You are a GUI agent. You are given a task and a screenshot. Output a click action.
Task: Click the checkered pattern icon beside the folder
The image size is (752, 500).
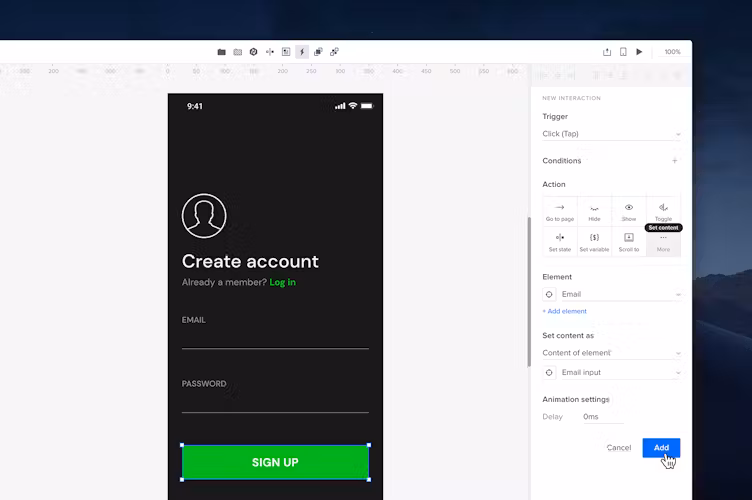[237, 52]
